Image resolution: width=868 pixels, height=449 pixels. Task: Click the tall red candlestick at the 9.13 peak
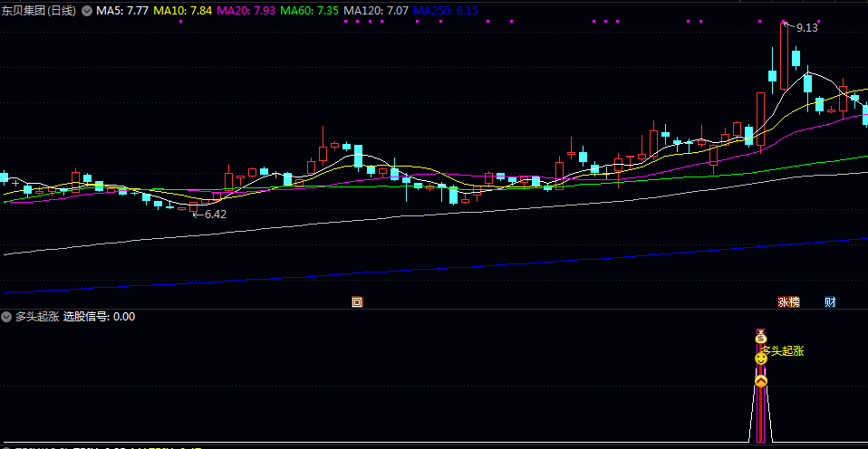[784, 56]
